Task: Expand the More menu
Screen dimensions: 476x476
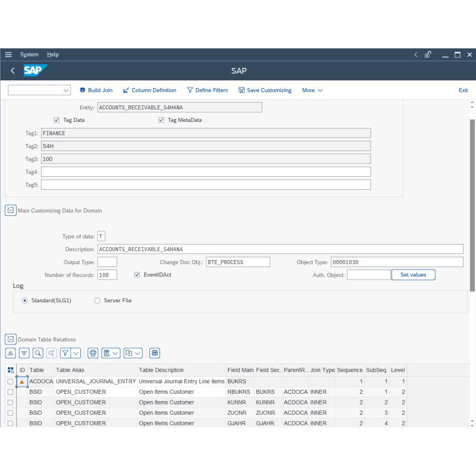Action: [x=312, y=90]
